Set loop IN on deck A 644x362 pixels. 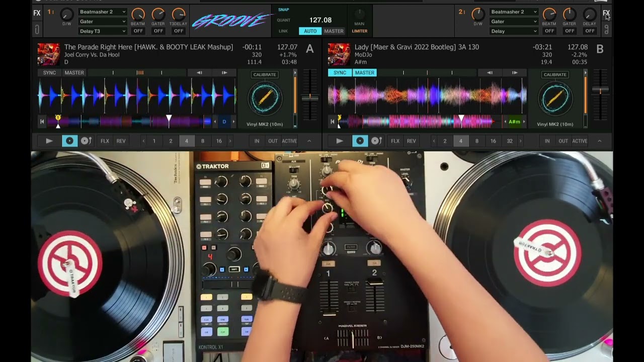257,141
